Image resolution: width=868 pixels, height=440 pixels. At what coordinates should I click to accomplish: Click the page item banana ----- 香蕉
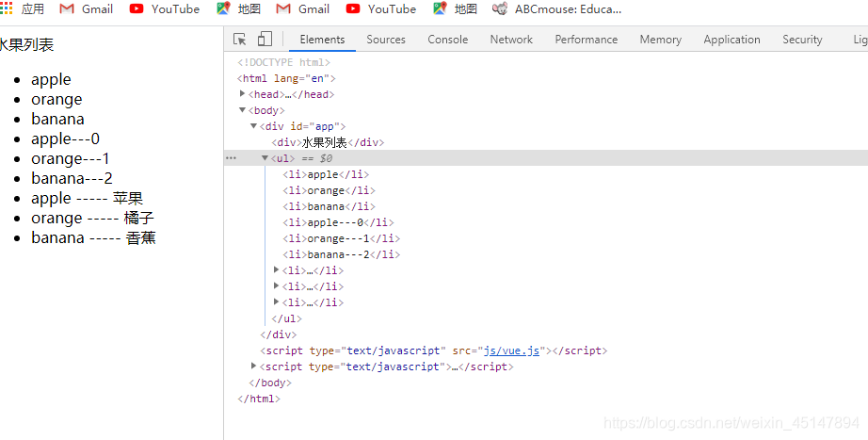[x=93, y=238]
